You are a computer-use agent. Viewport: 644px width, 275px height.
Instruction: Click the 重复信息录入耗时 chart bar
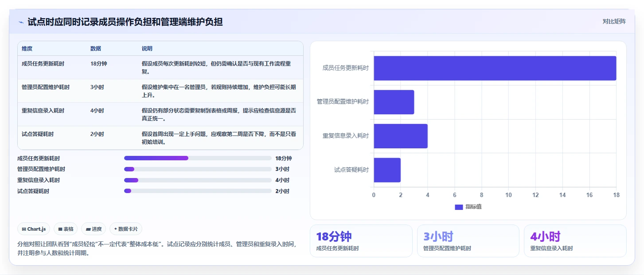pyautogui.click(x=401, y=136)
